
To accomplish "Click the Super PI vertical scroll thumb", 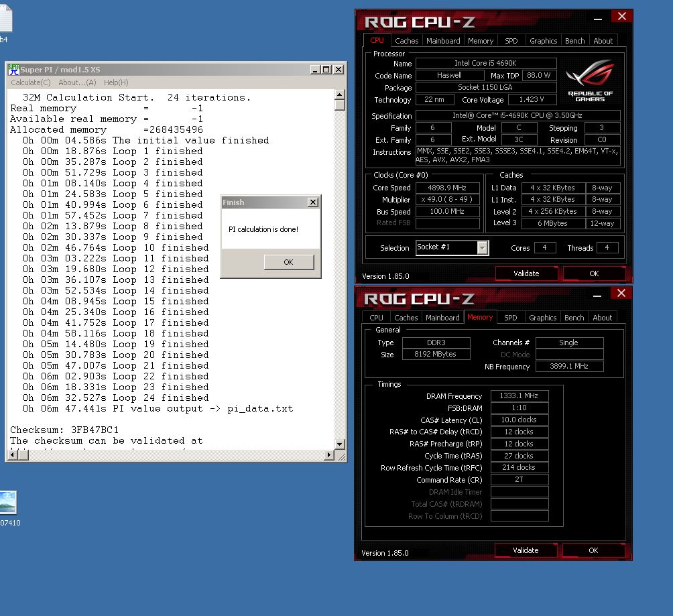I will click(x=339, y=105).
